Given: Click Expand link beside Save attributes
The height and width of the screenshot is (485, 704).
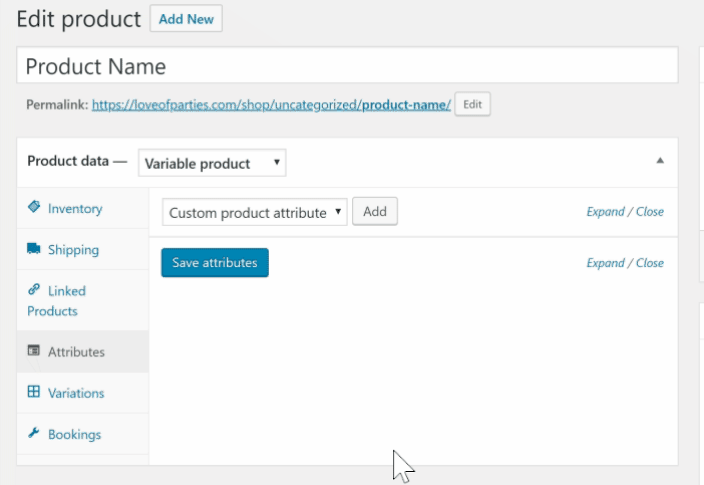Looking at the screenshot, I should pos(605,263).
